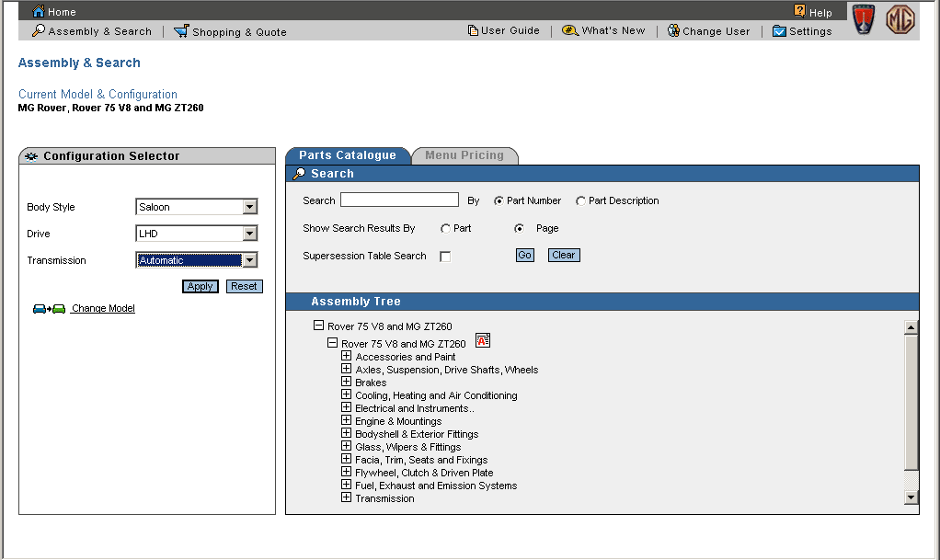Click What's New icon

570,30
